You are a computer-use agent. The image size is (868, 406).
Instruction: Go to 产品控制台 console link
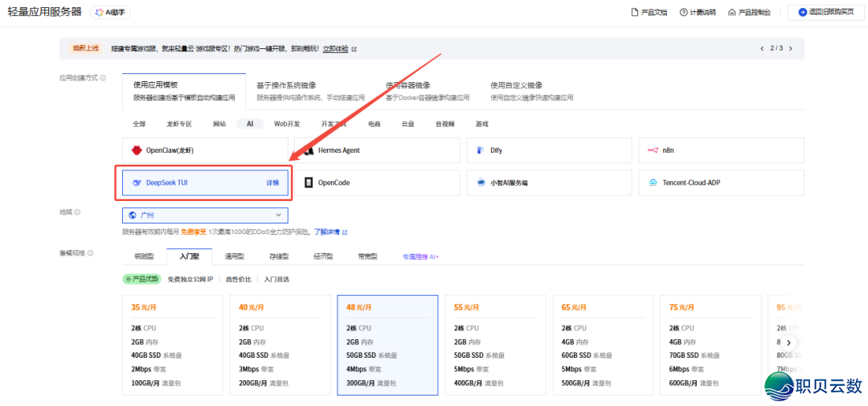[x=749, y=12]
